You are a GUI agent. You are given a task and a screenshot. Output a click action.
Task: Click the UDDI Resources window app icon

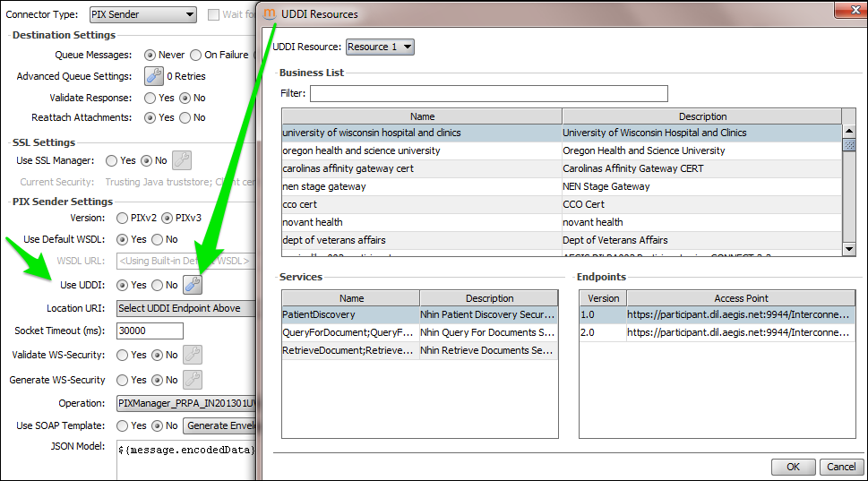[270, 13]
